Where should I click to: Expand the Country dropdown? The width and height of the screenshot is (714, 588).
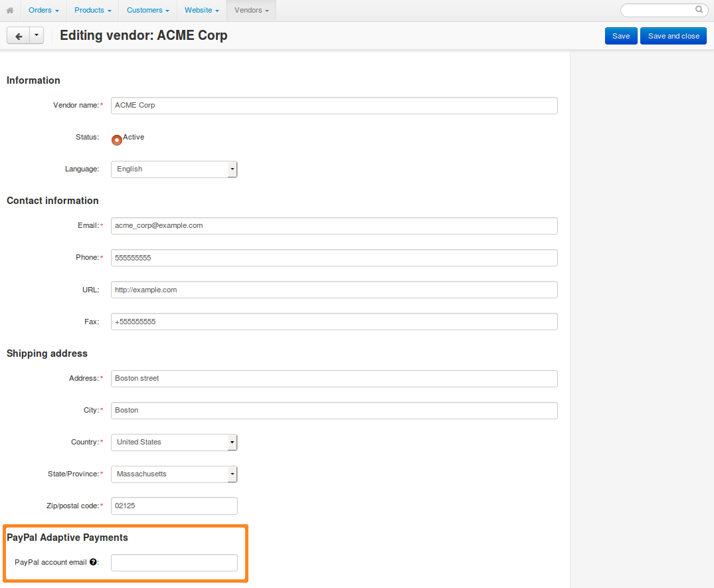(174, 442)
